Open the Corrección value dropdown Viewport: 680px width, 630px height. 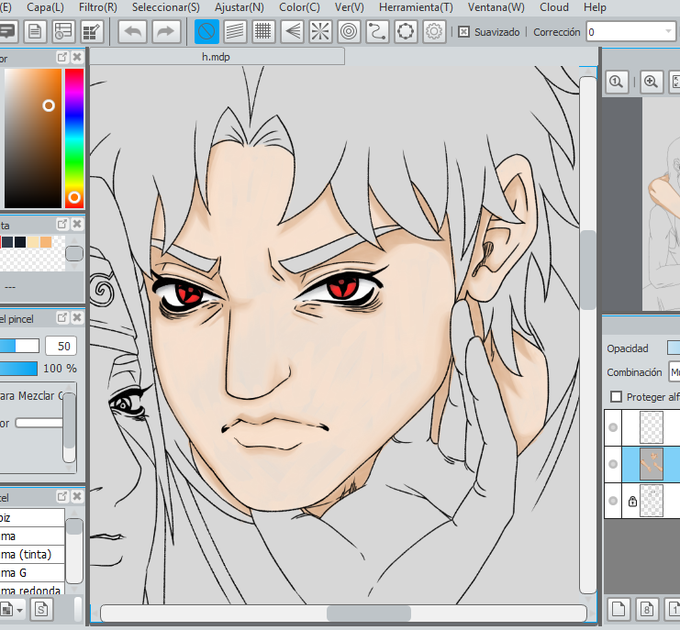click(x=668, y=32)
